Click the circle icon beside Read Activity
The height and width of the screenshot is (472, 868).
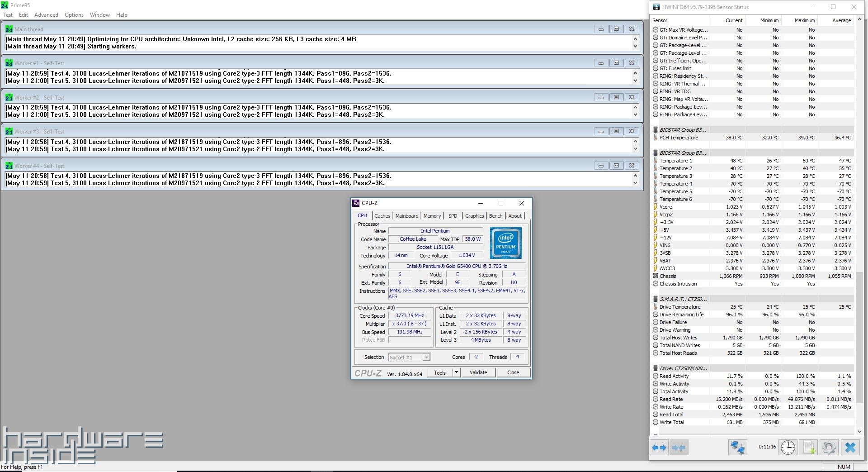655,376
